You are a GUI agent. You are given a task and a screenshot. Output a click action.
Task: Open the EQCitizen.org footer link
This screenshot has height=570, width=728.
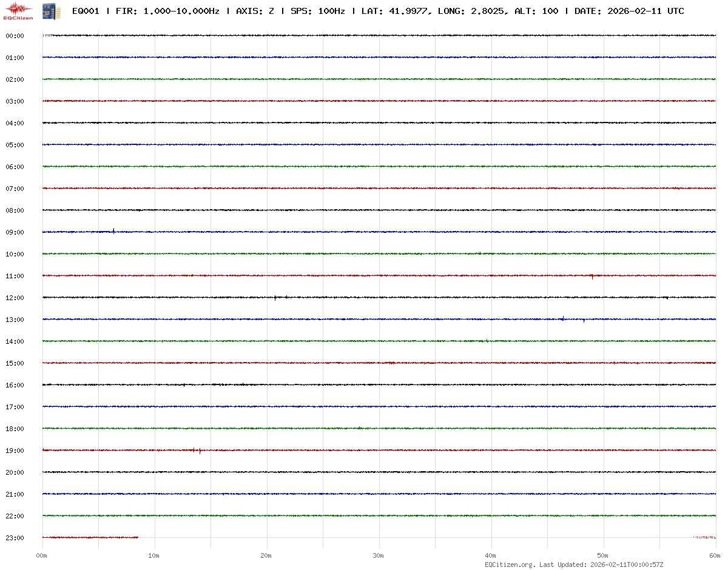tap(510, 565)
